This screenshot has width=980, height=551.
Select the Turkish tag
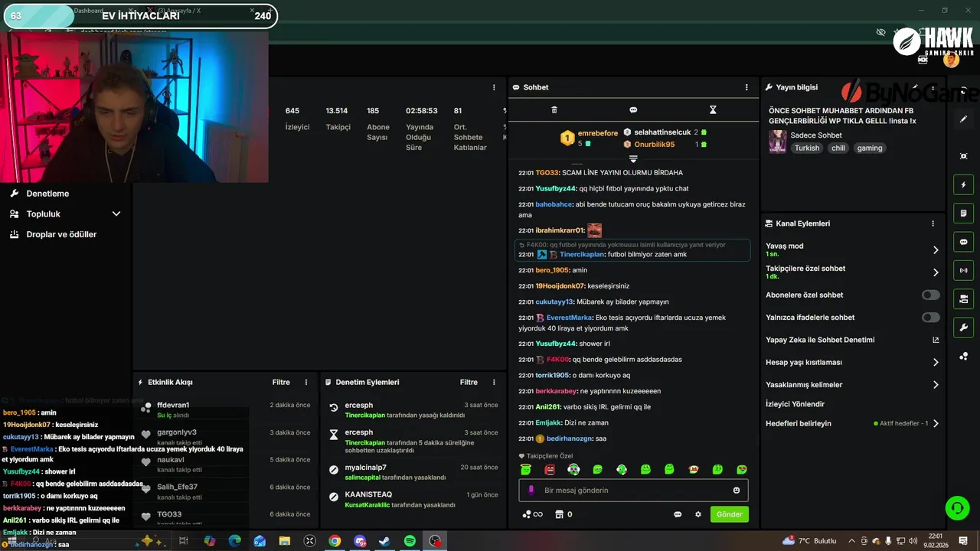(x=806, y=148)
